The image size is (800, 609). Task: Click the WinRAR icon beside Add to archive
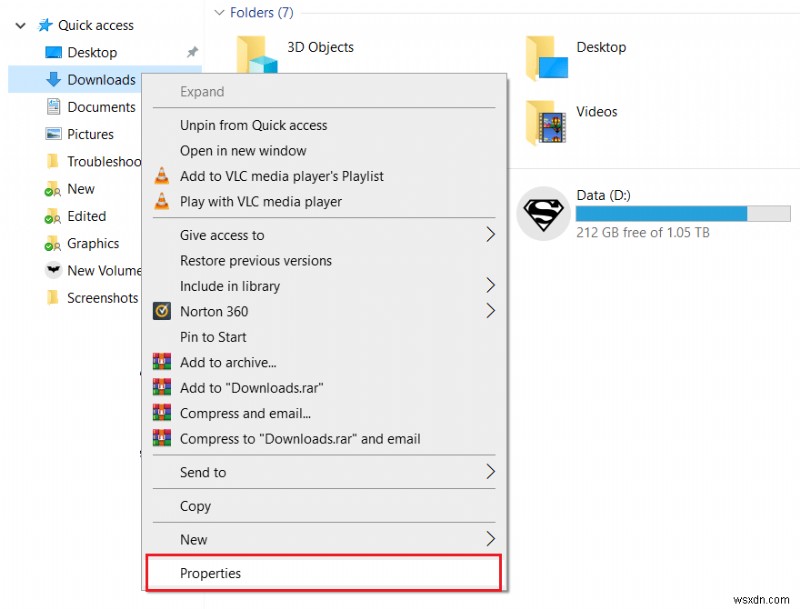[x=163, y=362]
